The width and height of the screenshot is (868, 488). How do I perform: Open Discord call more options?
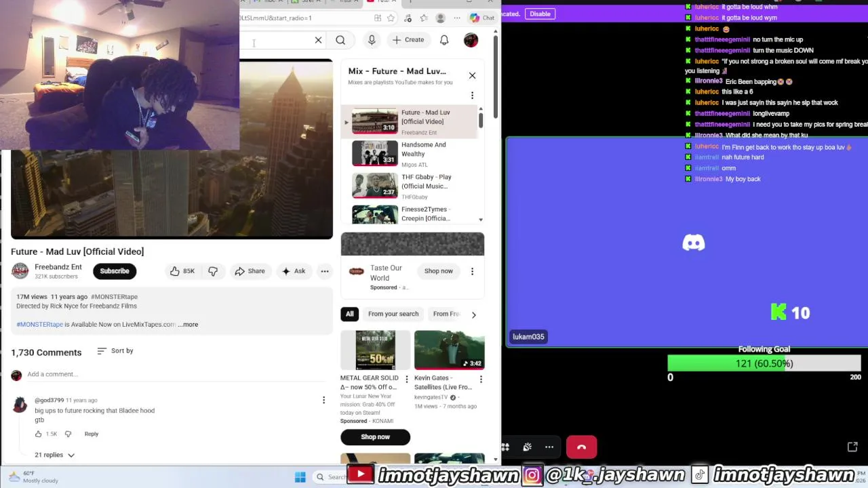click(x=549, y=447)
